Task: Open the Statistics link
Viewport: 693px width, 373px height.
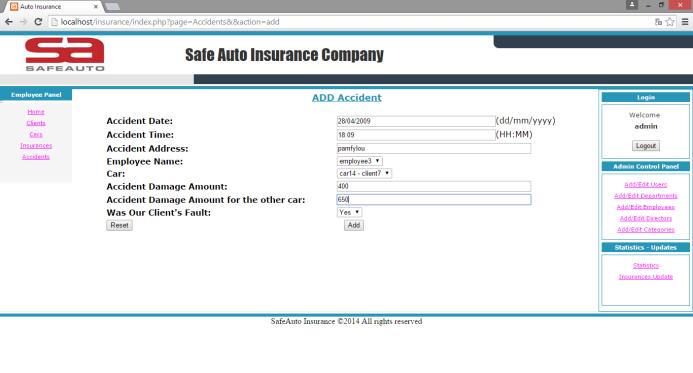Action: coord(646,266)
